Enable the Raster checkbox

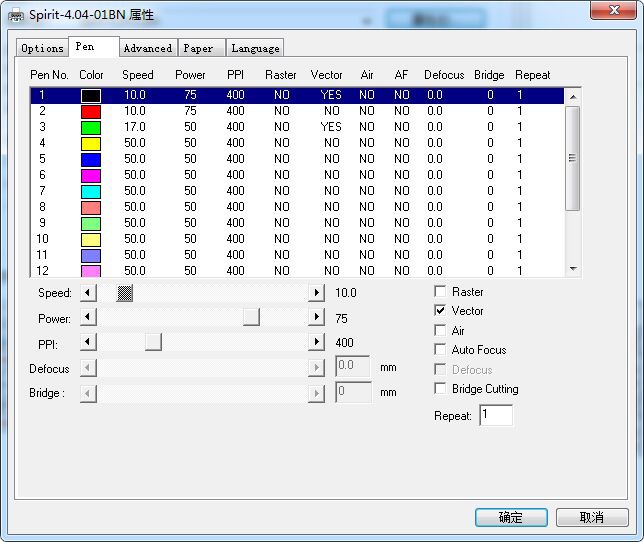440,292
